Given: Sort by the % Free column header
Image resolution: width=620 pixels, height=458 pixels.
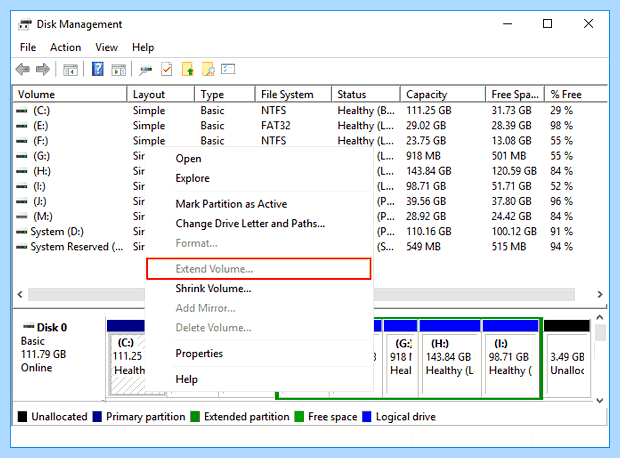Looking at the screenshot, I should click(x=576, y=95).
